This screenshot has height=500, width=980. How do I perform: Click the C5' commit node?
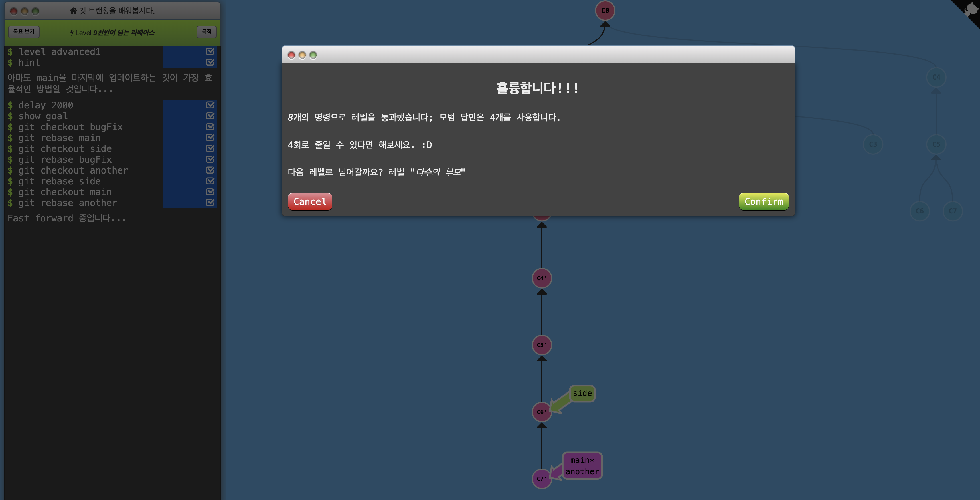pyautogui.click(x=542, y=345)
